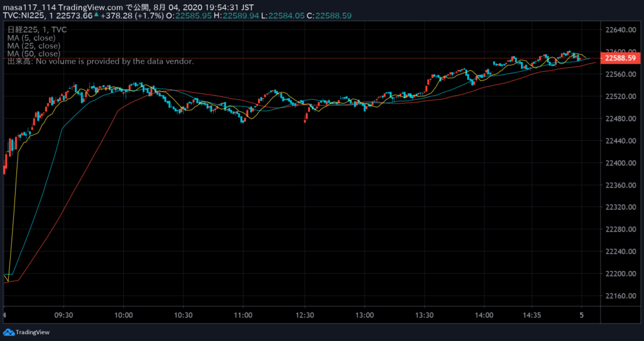Click the 14:35 time axis label

click(x=532, y=316)
